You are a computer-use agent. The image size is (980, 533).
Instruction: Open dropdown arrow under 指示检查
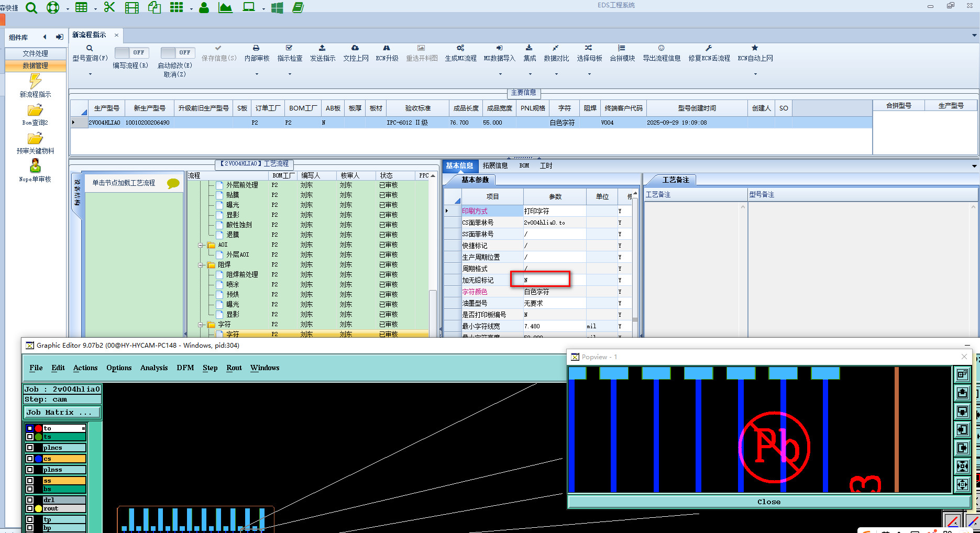click(x=290, y=74)
